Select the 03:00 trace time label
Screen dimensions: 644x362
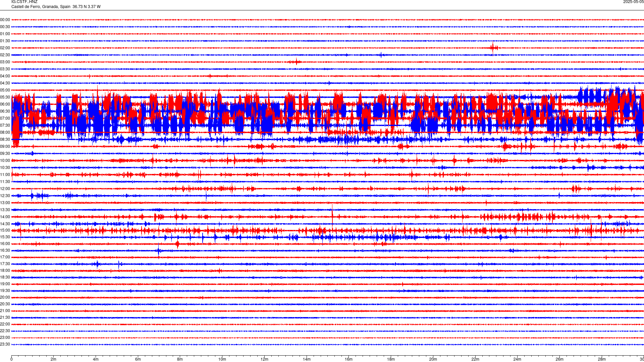5,62
